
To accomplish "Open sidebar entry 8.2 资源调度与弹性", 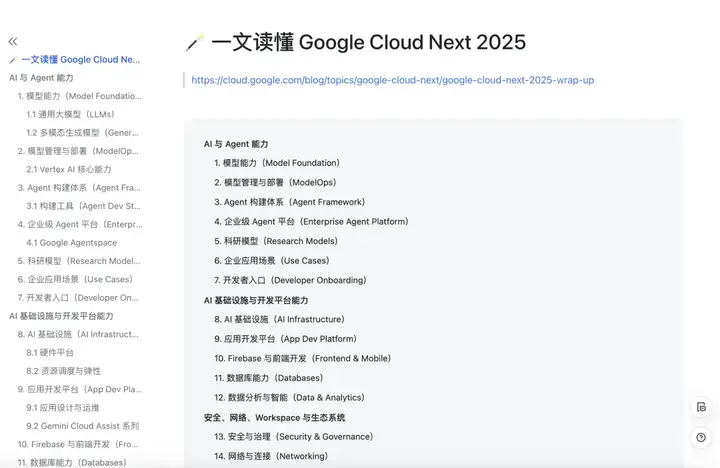I will (x=63, y=371).
